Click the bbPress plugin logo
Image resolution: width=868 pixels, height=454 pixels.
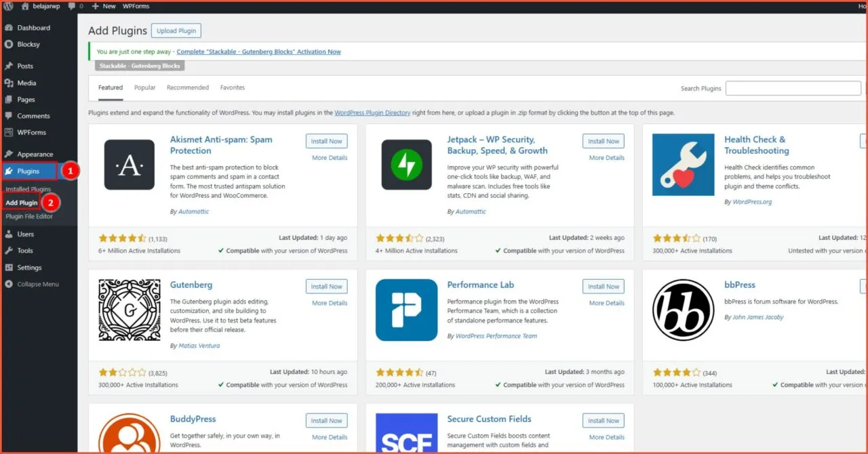click(683, 310)
